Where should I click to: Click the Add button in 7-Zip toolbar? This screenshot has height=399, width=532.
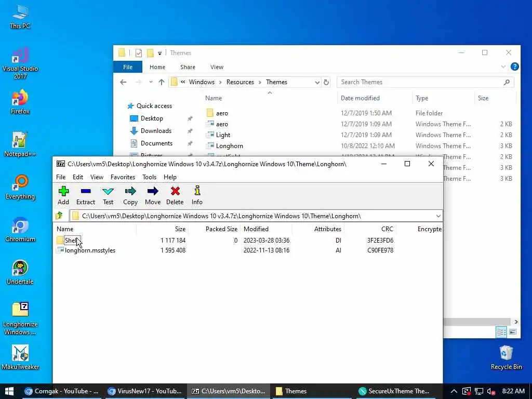pyautogui.click(x=63, y=195)
